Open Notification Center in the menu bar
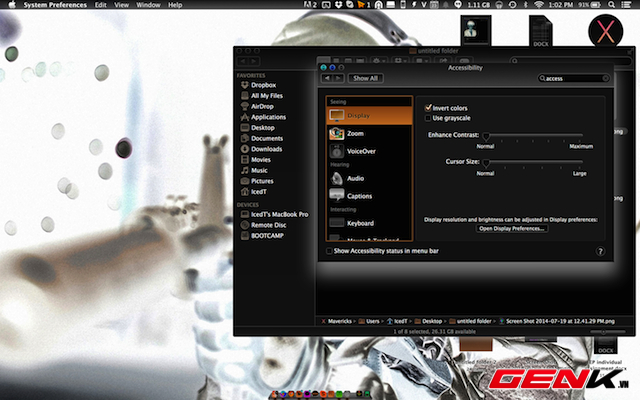 tap(625, 5)
